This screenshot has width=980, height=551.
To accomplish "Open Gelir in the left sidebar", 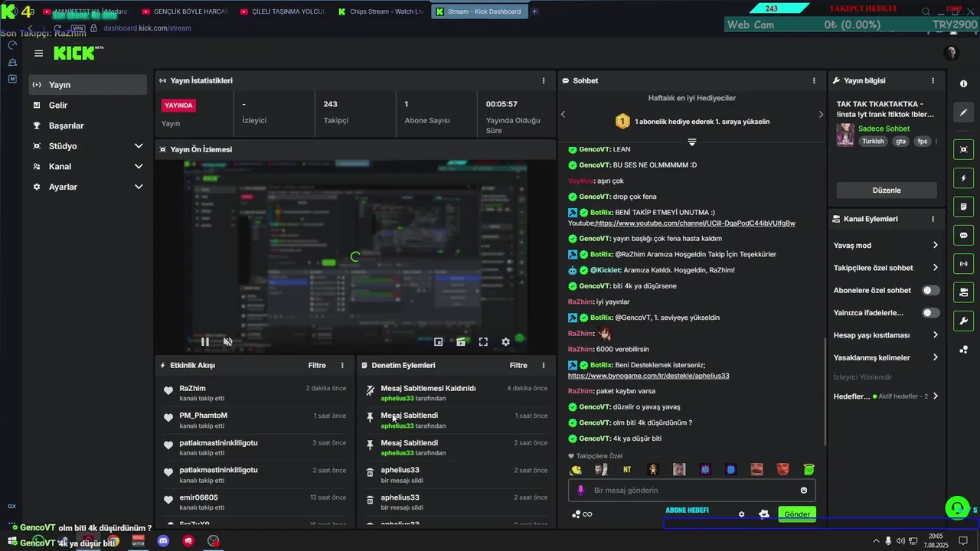I will pyautogui.click(x=87, y=106).
